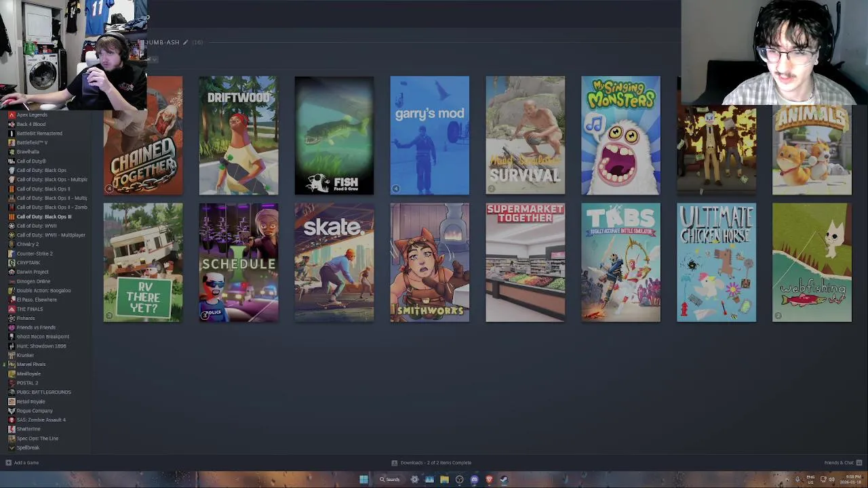The height and width of the screenshot is (488, 868).
Task: Click the OBS Studio taskbar icon
Action: [459, 479]
